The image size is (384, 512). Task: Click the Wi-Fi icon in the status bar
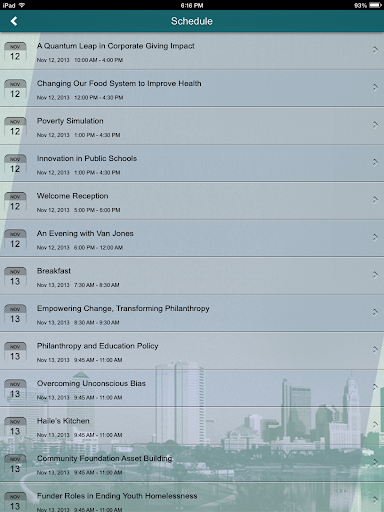pyautogui.click(x=22, y=5)
